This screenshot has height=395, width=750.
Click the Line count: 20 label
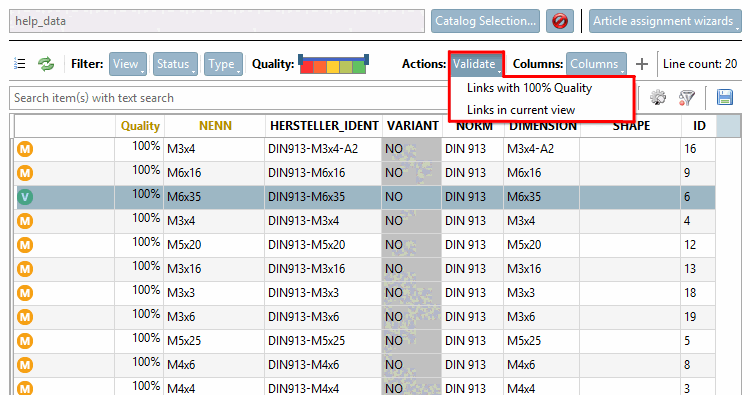coord(700,64)
